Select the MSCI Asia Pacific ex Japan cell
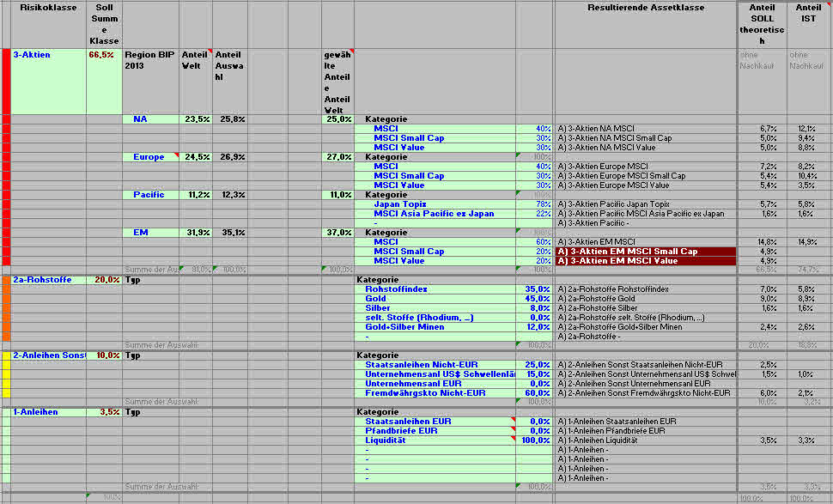 (435, 214)
